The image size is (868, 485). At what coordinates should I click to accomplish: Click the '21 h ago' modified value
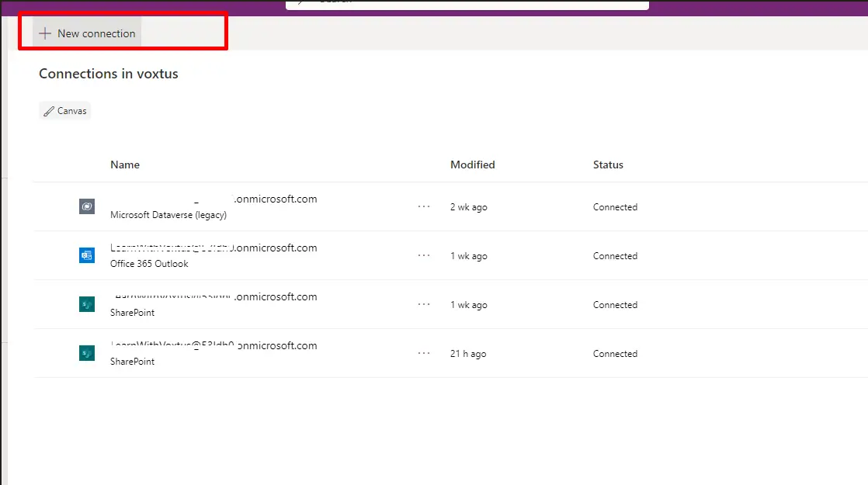tap(467, 354)
